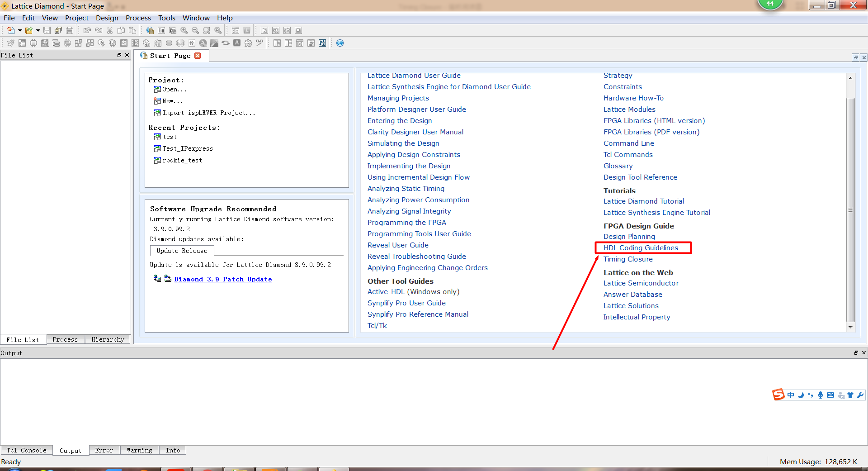This screenshot has width=868, height=471.
Task: Open the HDL Coding Guidelines link
Action: click(641, 248)
